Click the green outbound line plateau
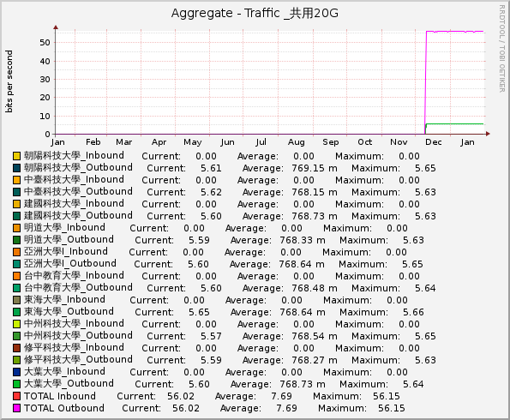This screenshot has width=510, height=420. point(454,124)
